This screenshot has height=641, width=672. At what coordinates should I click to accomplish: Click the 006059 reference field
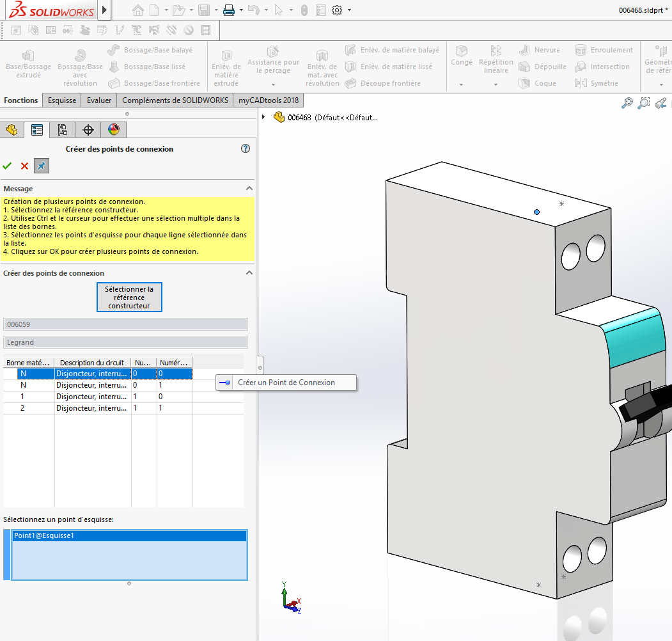click(125, 324)
